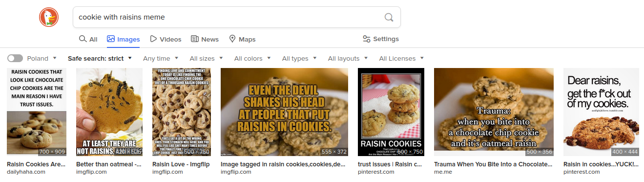Open the 'Even the devil shakes his head' thumbnail

click(284, 112)
